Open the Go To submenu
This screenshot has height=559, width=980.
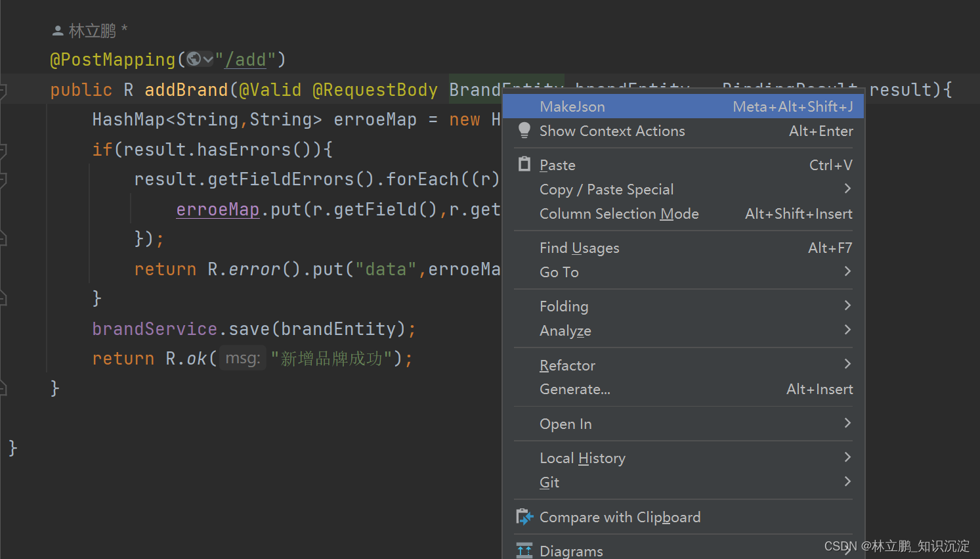(x=683, y=272)
